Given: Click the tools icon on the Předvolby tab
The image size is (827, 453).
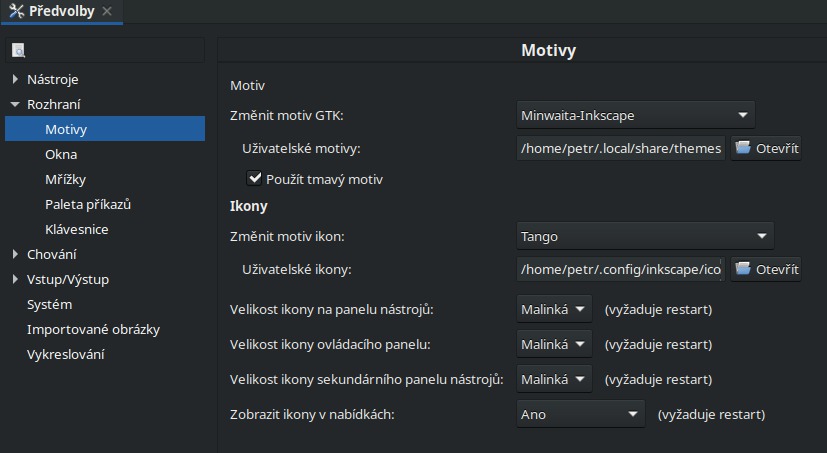Looking at the screenshot, I should coord(16,11).
